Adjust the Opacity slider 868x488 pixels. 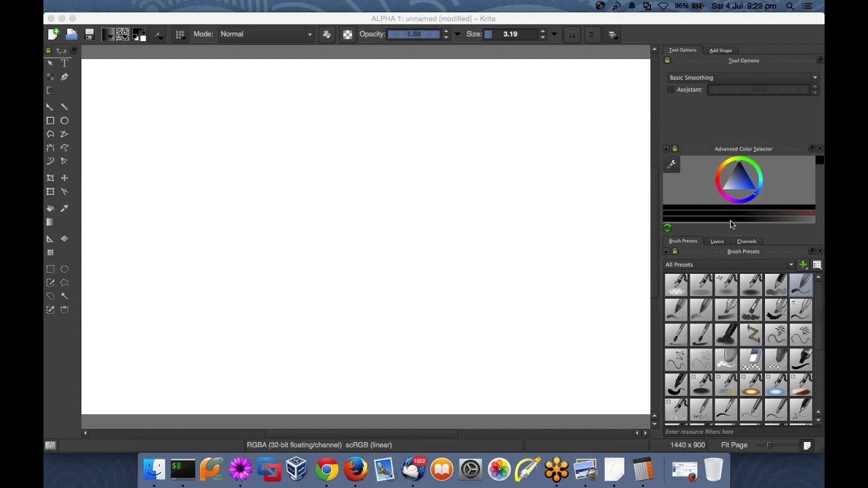[x=414, y=35]
